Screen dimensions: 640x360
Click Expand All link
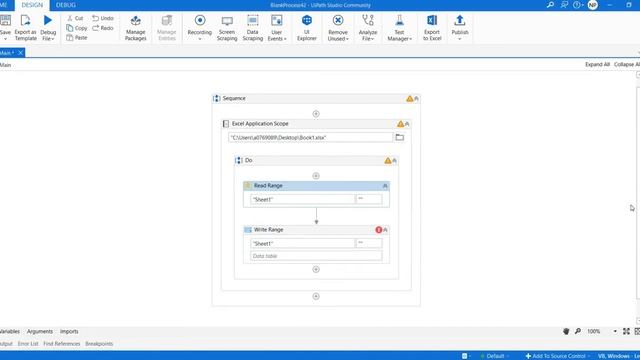[597, 64]
